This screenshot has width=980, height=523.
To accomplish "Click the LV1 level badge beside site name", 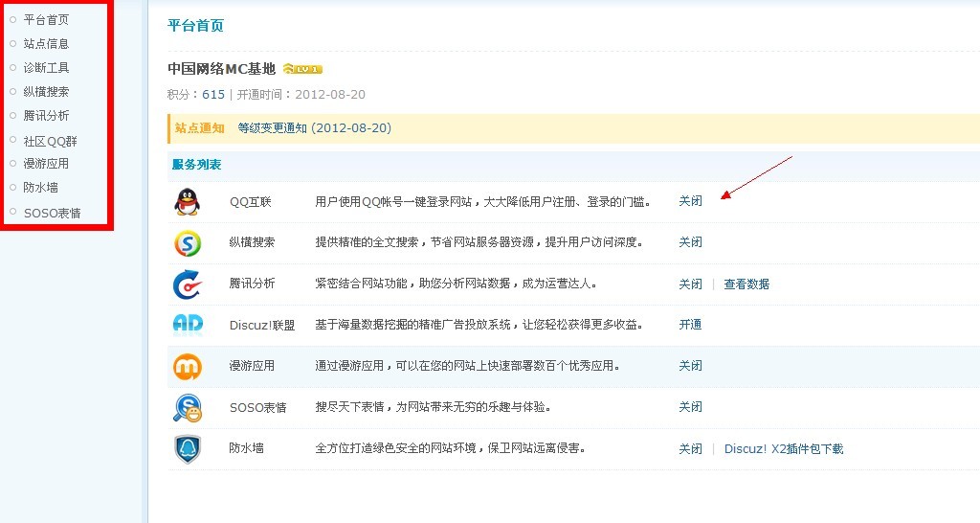I will tap(302, 69).
